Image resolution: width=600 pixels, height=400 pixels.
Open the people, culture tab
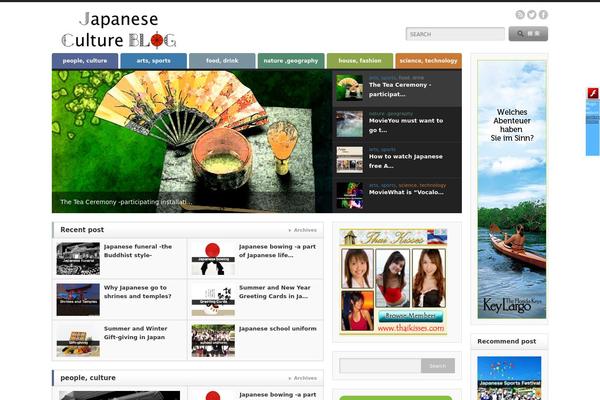(85, 61)
